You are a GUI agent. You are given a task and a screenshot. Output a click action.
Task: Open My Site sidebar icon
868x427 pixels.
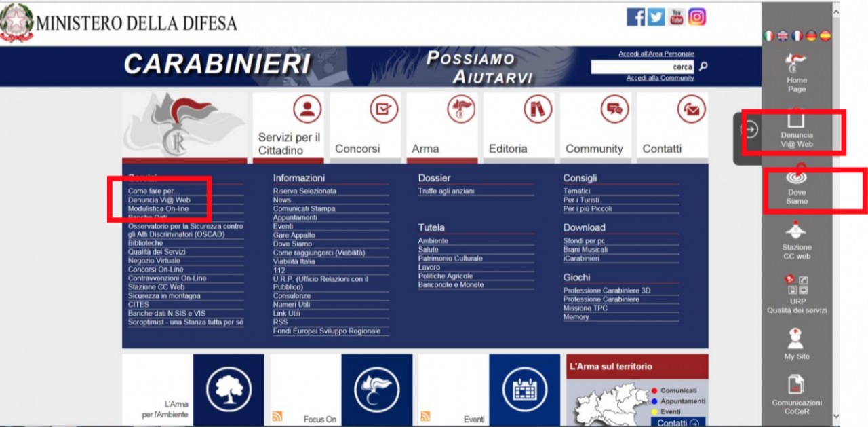pos(797,344)
